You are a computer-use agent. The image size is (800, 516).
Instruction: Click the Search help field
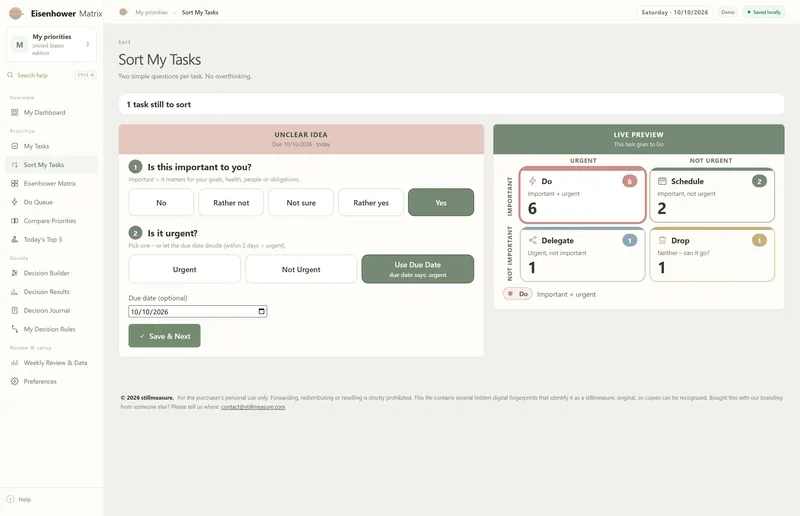pos(52,75)
